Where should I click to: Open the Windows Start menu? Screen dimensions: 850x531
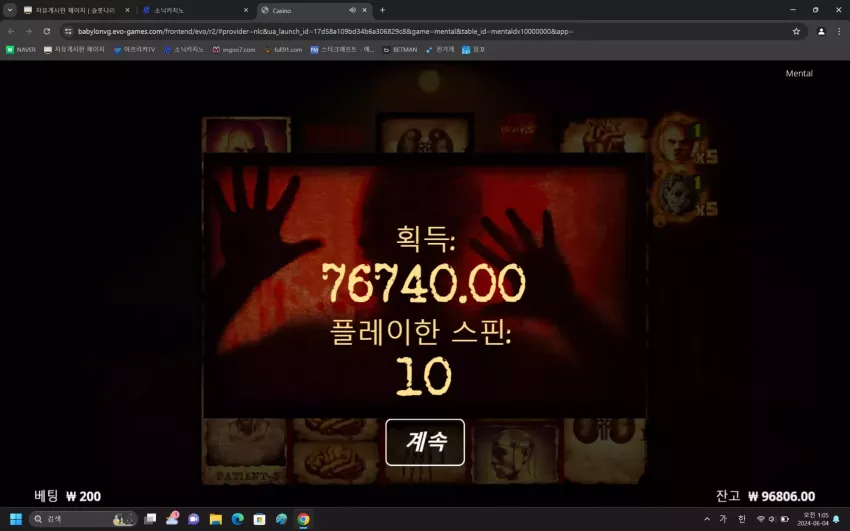16,519
